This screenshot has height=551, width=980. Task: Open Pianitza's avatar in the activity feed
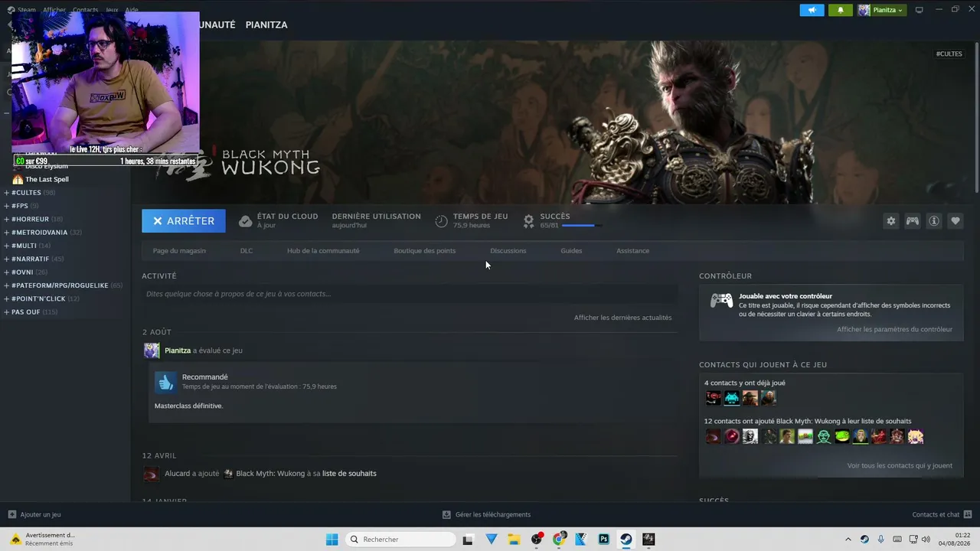coord(152,350)
